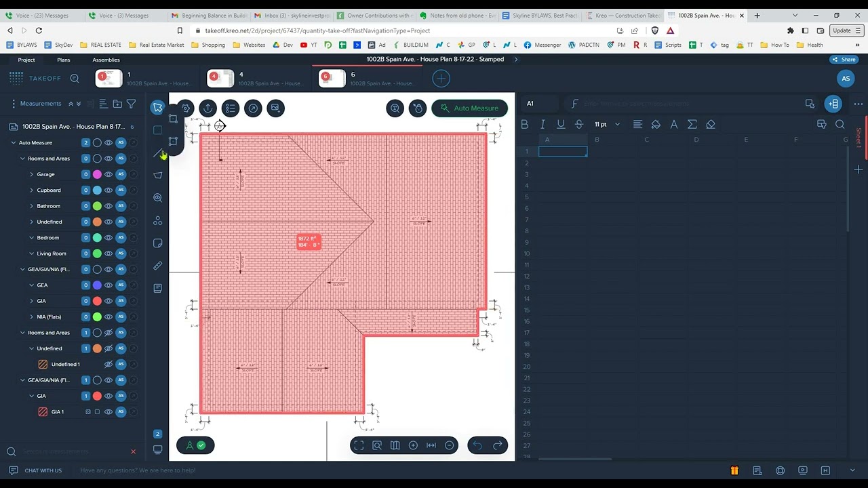Click the arrow-in-circle icon above the plan

(x=253, y=108)
